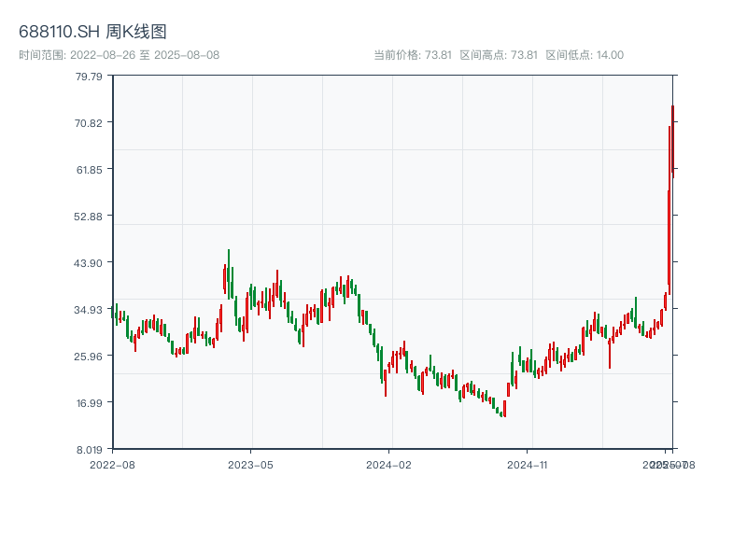The width and height of the screenshot is (747, 560).
Task: Jump to the 2024-11 date label
Action: (529, 464)
